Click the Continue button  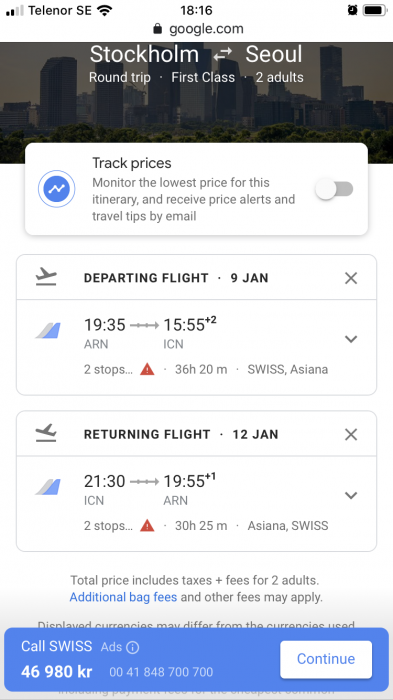tap(326, 659)
